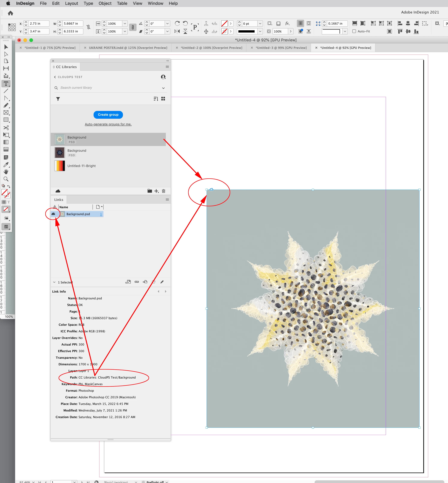Enable the Auto-Fit checkbox
Image resolution: width=448 pixels, height=483 pixels.
pos(354,31)
